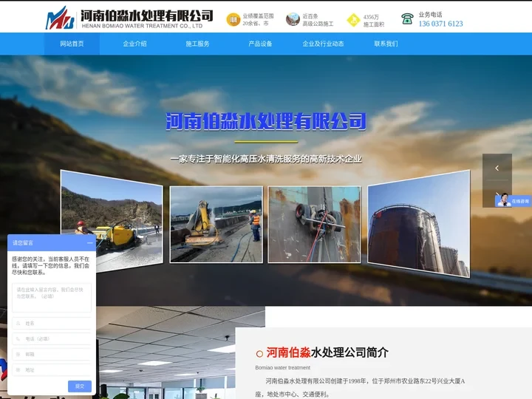The height and width of the screenshot is (399, 532).
Task: Open 施工服务 menu item
Action: 197,44
